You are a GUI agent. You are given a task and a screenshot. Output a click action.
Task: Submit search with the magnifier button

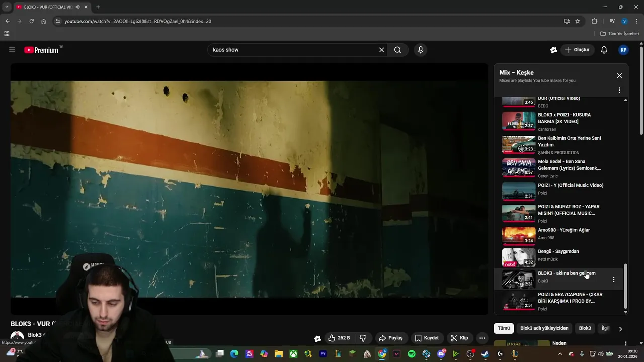tap(398, 50)
